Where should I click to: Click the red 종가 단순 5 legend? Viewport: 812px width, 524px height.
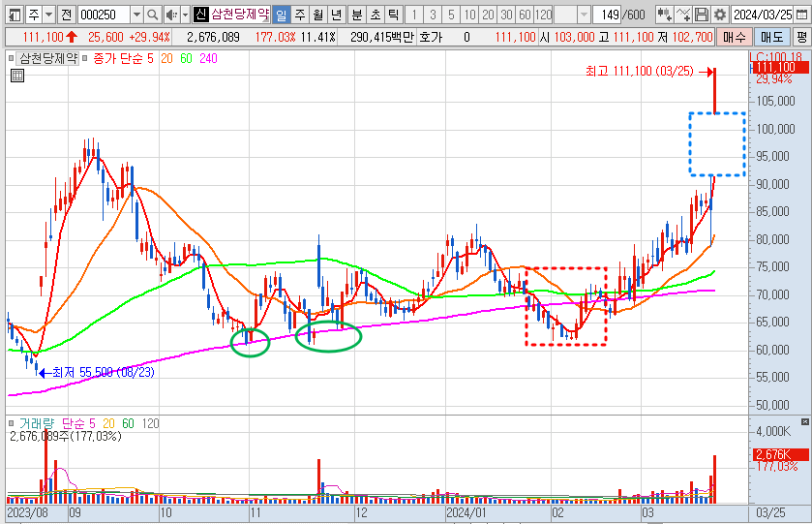tap(123, 58)
